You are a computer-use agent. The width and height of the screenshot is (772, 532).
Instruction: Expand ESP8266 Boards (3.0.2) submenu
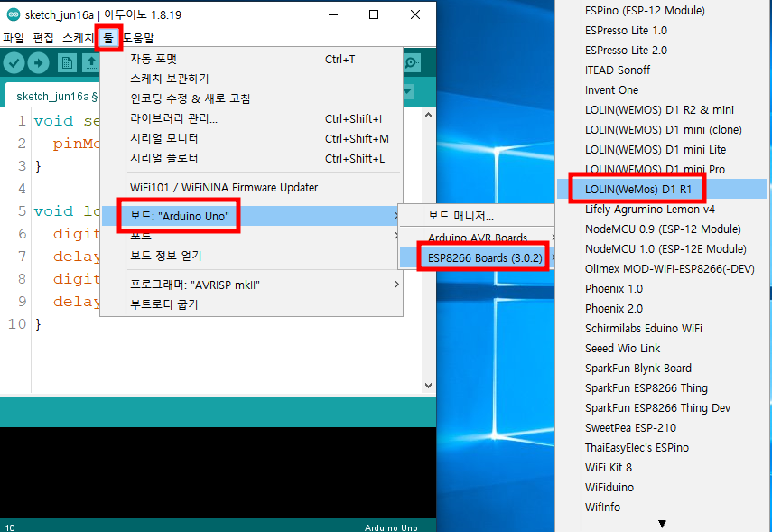(477, 257)
